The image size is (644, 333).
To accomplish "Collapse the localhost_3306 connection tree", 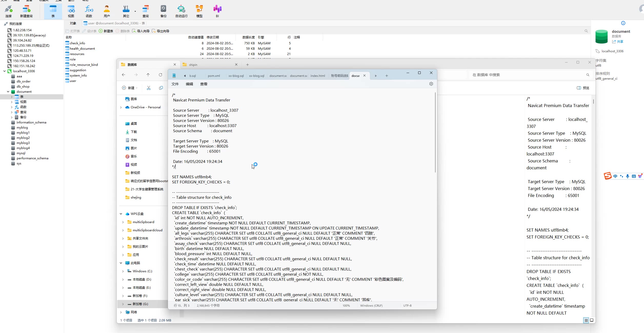I will [x=4, y=71].
